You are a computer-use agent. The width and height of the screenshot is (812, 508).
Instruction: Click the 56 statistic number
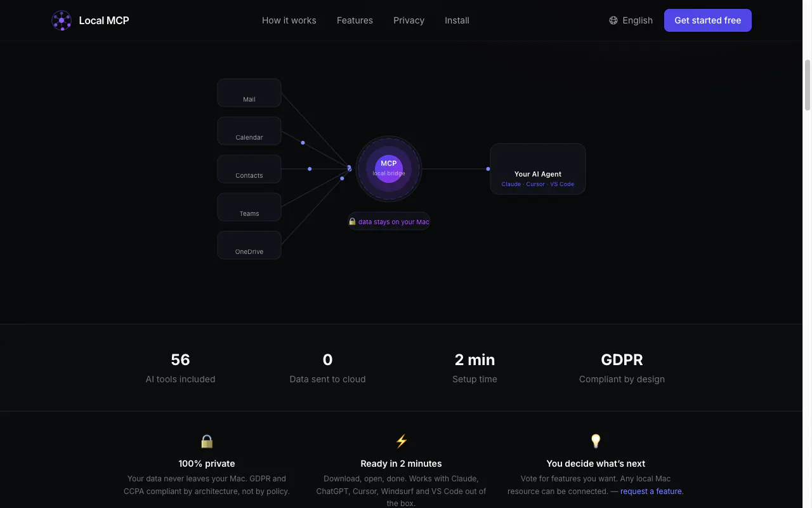[x=180, y=359]
